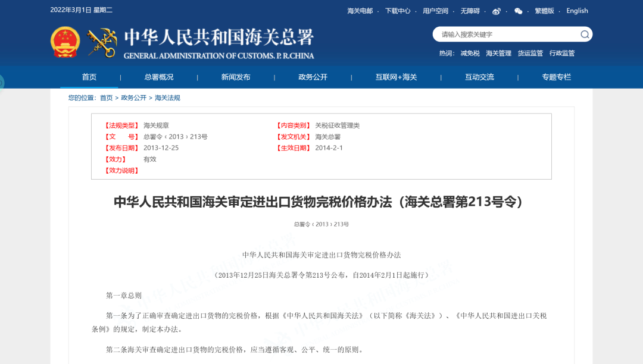Click the magnifier to search

click(584, 34)
